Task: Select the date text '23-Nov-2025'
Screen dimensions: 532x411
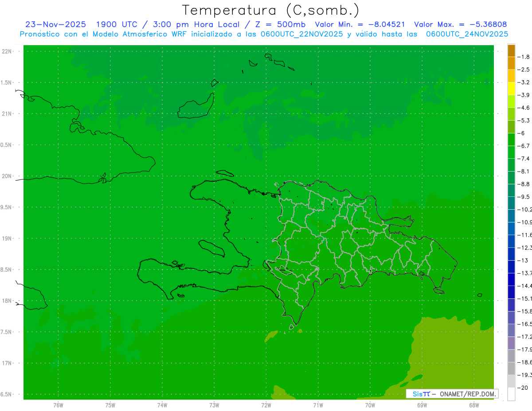Action: (55, 24)
